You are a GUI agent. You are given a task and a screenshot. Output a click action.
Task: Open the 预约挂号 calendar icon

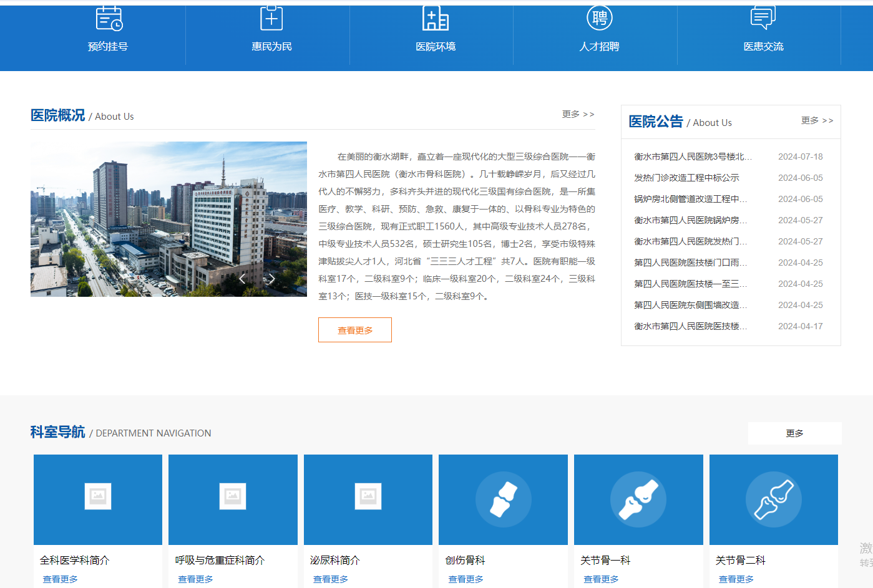(109, 18)
